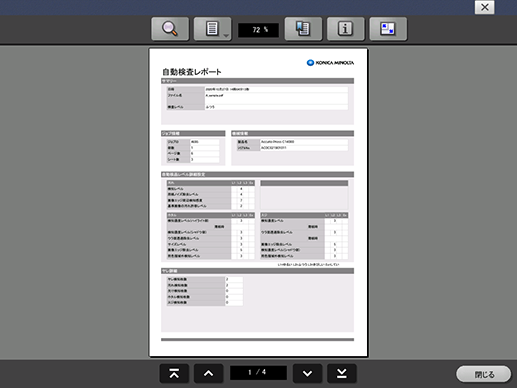
Task: Open the page display mode dropdown
Action: coord(212,29)
